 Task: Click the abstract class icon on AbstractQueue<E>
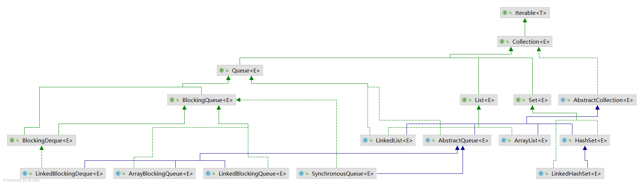coord(428,140)
